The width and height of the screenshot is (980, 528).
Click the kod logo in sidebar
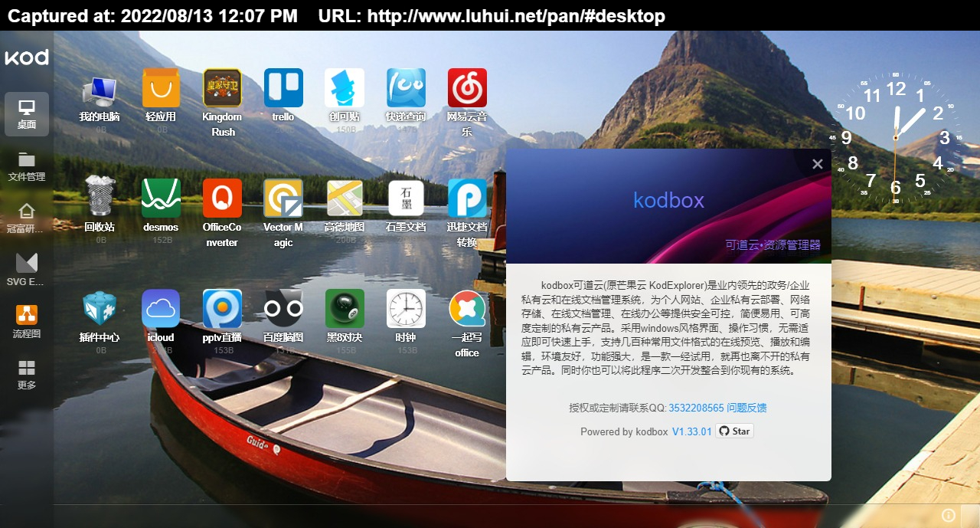pos(27,57)
